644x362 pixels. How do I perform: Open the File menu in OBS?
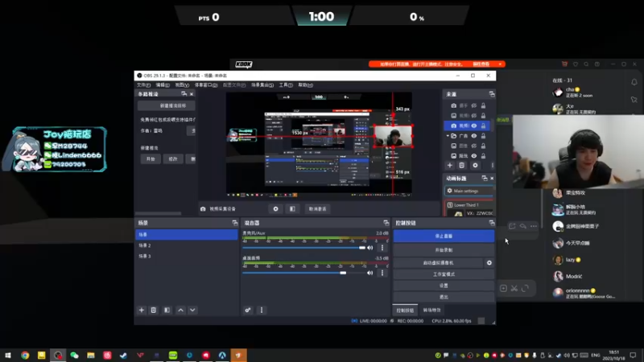click(x=143, y=85)
